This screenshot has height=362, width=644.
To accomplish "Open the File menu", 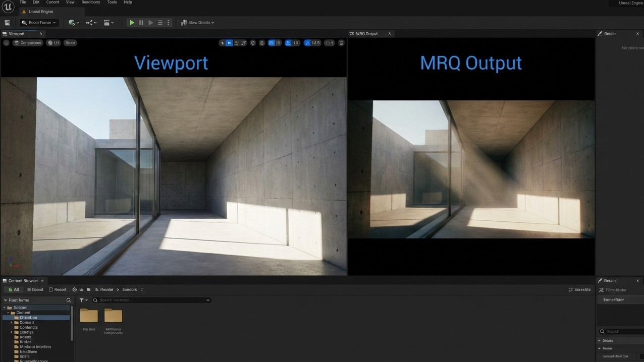I will 23,2.
